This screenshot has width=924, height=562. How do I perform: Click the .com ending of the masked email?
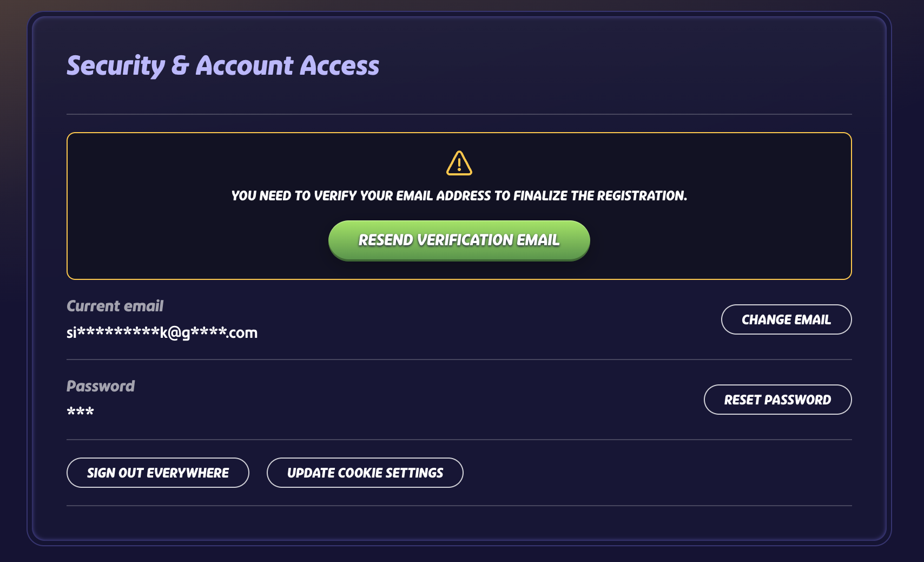(242, 332)
